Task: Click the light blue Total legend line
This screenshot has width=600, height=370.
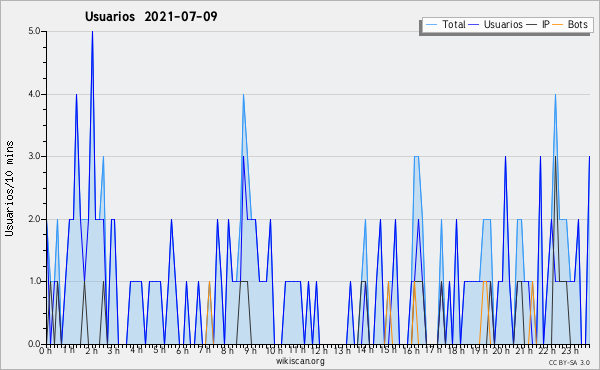Action: (x=431, y=24)
